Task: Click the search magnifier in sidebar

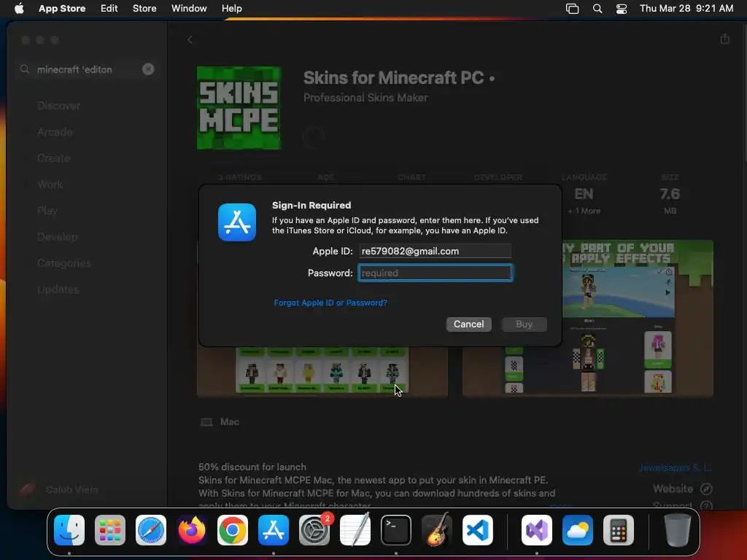Action: [25, 69]
